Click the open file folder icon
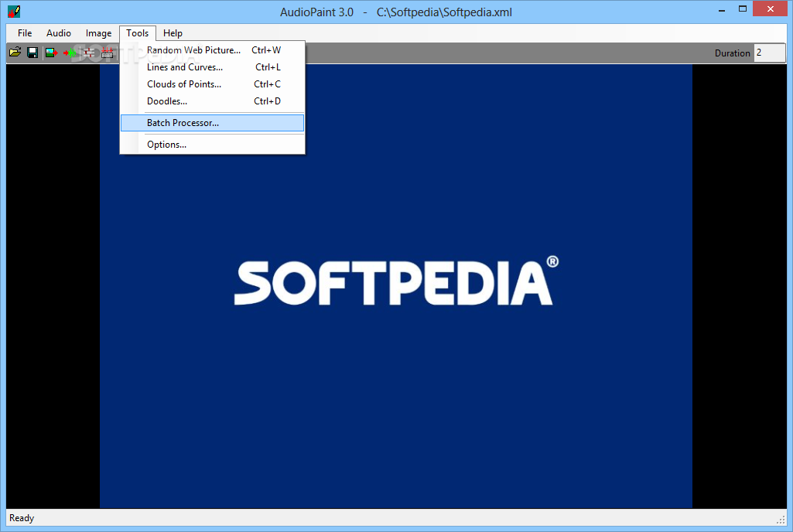Screen dimensions: 793x532 point(15,53)
